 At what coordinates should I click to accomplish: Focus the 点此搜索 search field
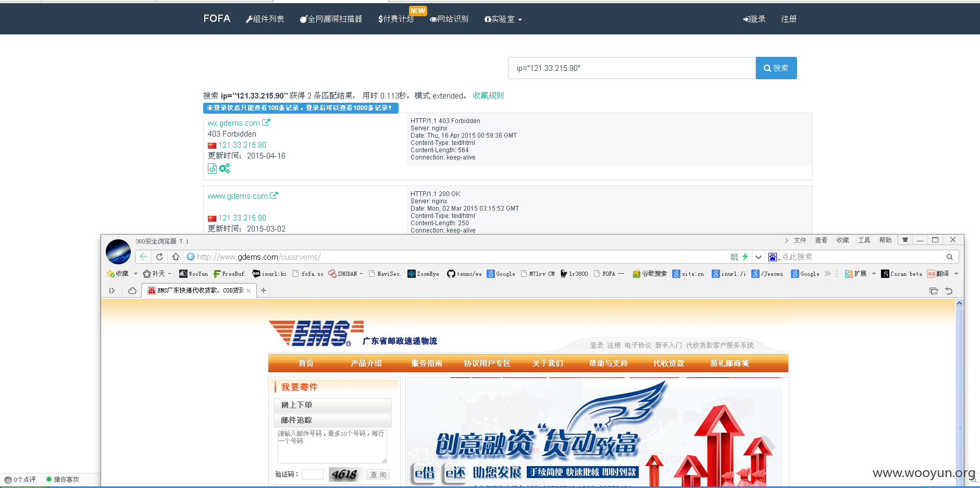tap(862, 257)
